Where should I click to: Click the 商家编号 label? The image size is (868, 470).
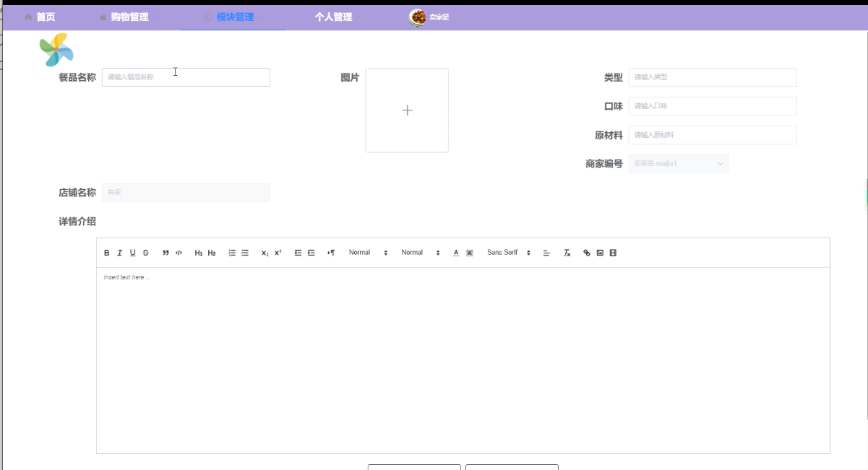(x=604, y=164)
